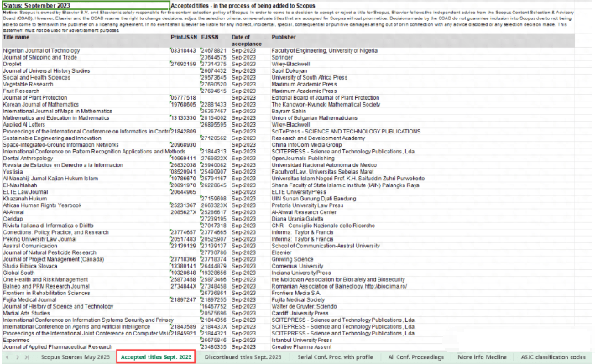Select Journal of Applied Pharmaceutical Research cell
The width and height of the screenshot is (595, 364).
(58, 347)
